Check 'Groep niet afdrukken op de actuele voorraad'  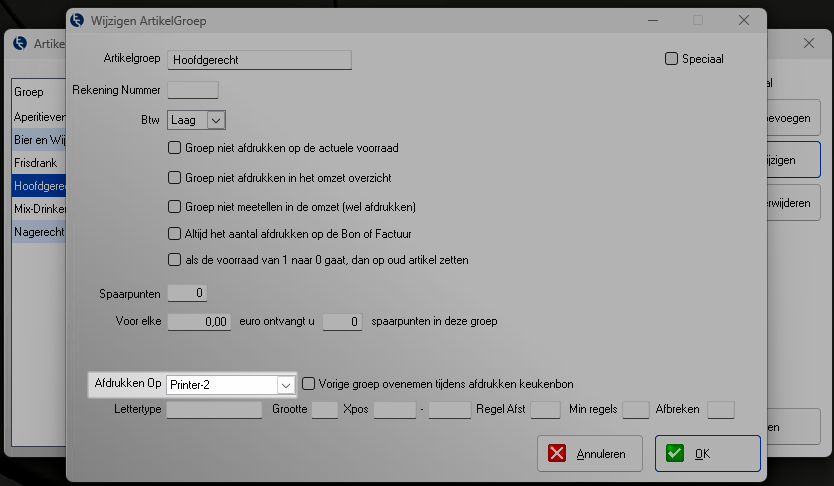tap(175, 148)
